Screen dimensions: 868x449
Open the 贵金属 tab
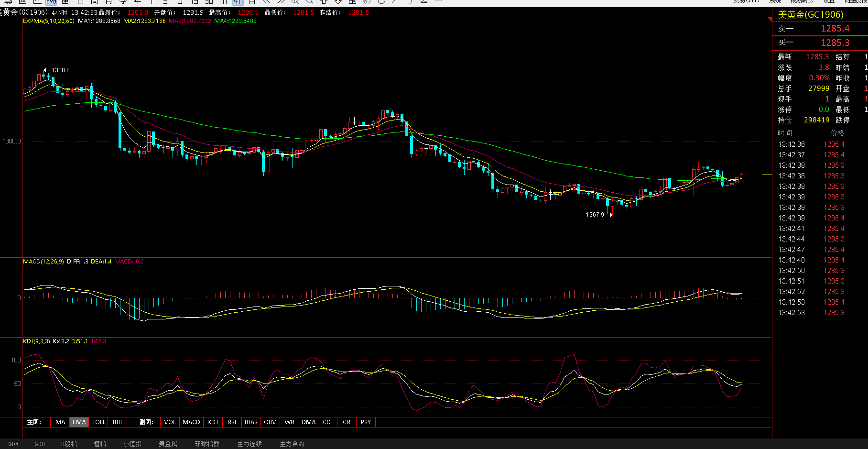point(168,444)
